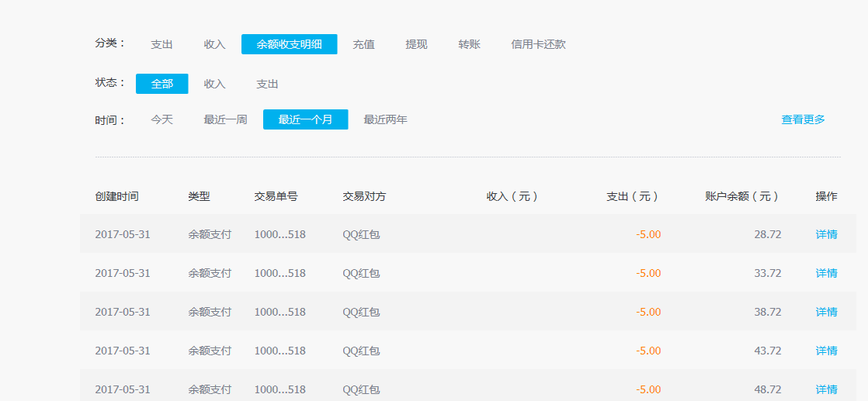
Task: Click the 操作 column header
Action: (827, 196)
